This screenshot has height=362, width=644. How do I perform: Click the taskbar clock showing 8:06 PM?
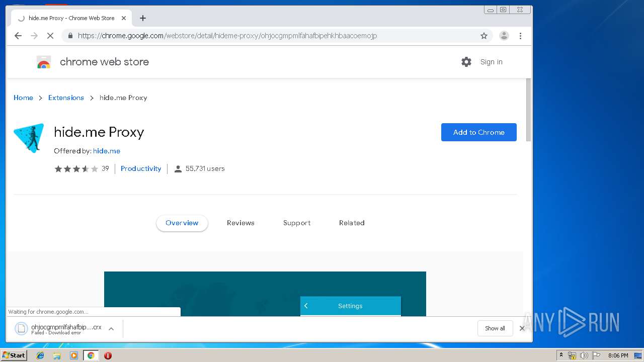tap(618, 355)
